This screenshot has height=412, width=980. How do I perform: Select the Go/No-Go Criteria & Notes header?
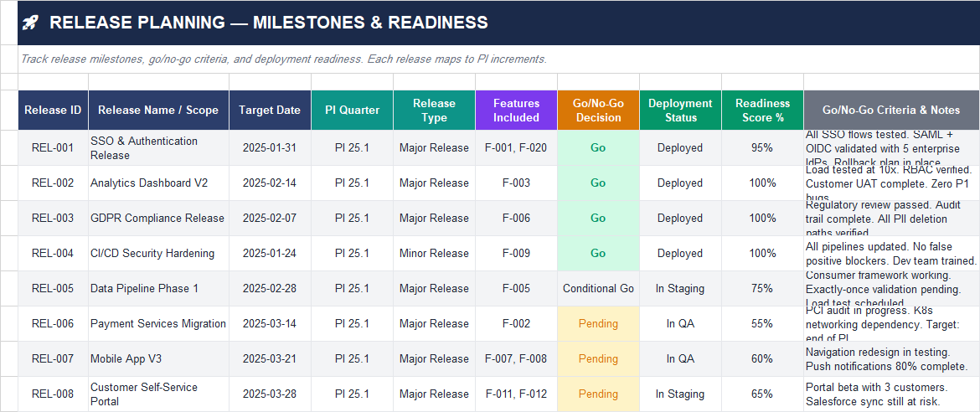(892, 110)
